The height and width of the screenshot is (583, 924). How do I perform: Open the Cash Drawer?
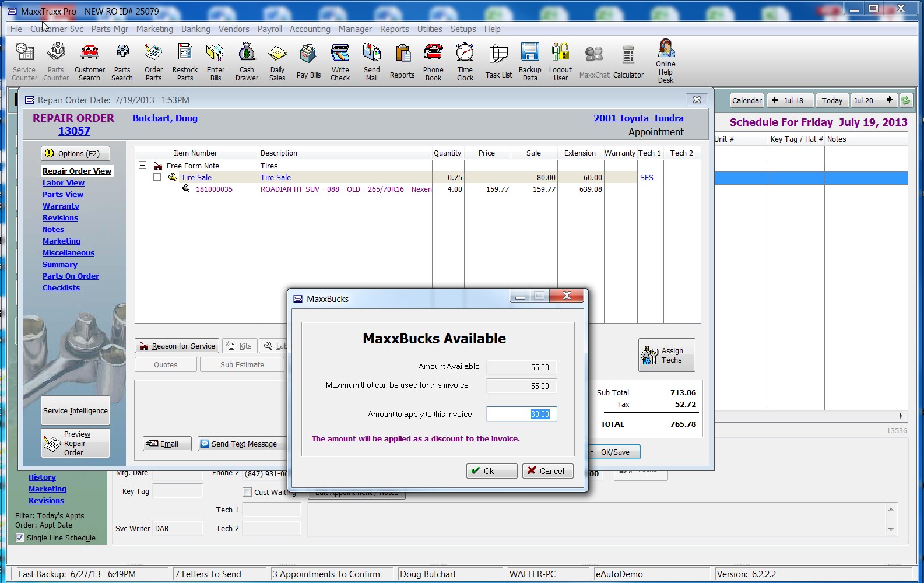[x=247, y=62]
